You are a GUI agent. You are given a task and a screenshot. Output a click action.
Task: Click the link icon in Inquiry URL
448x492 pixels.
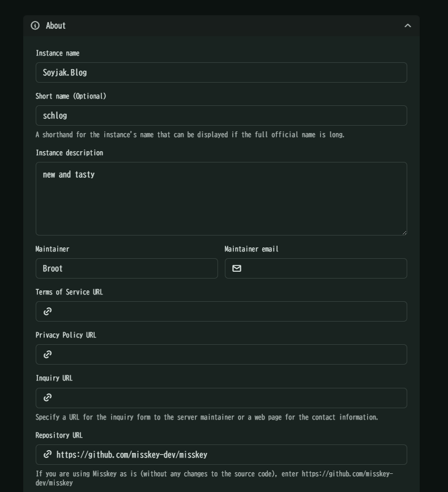(x=48, y=397)
